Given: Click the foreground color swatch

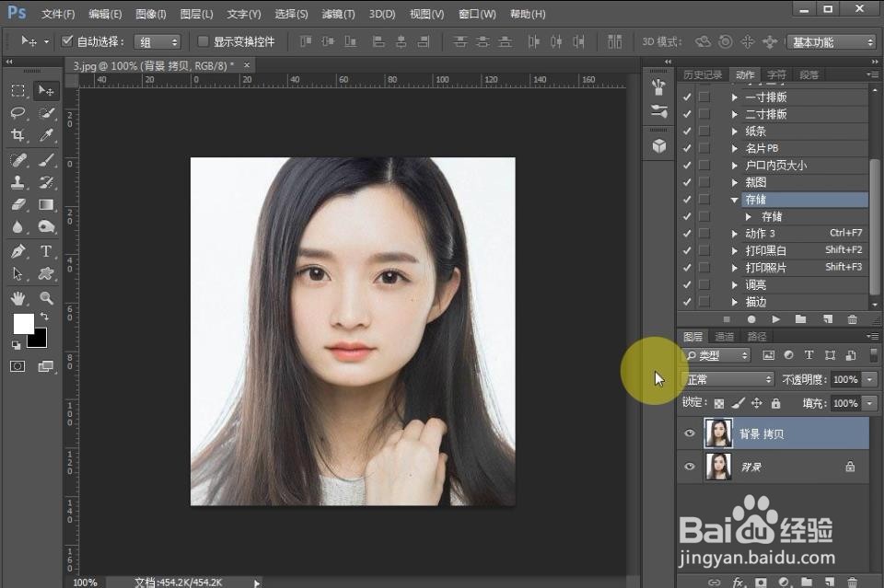Looking at the screenshot, I should (x=23, y=323).
